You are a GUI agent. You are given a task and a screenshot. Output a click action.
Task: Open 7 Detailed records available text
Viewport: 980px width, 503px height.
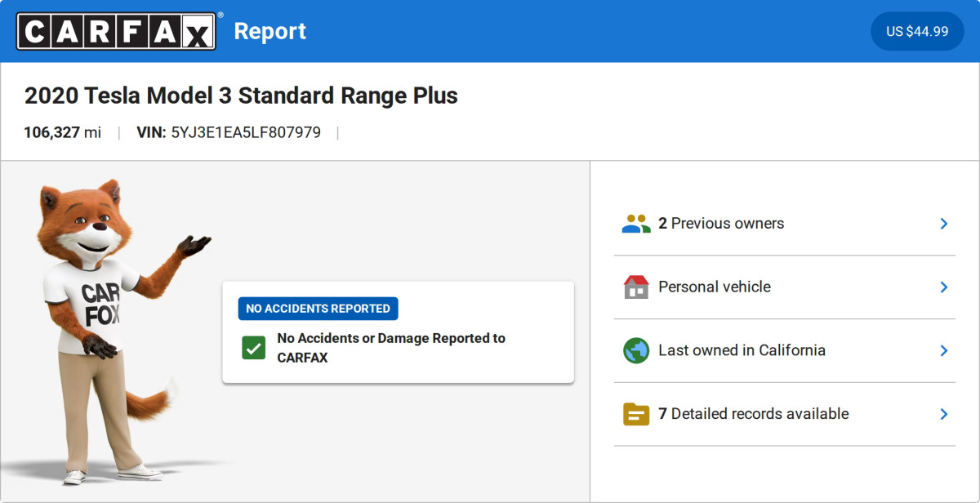point(753,414)
